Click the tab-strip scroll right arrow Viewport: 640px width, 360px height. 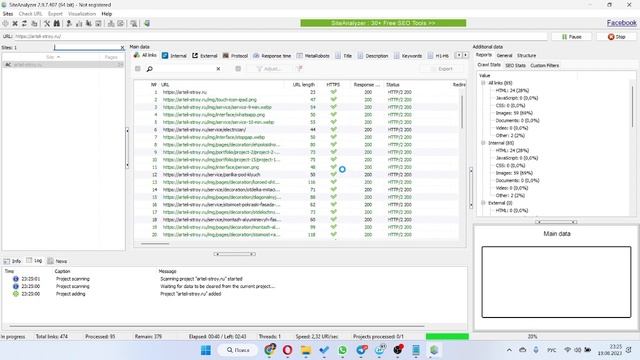coord(465,55)
